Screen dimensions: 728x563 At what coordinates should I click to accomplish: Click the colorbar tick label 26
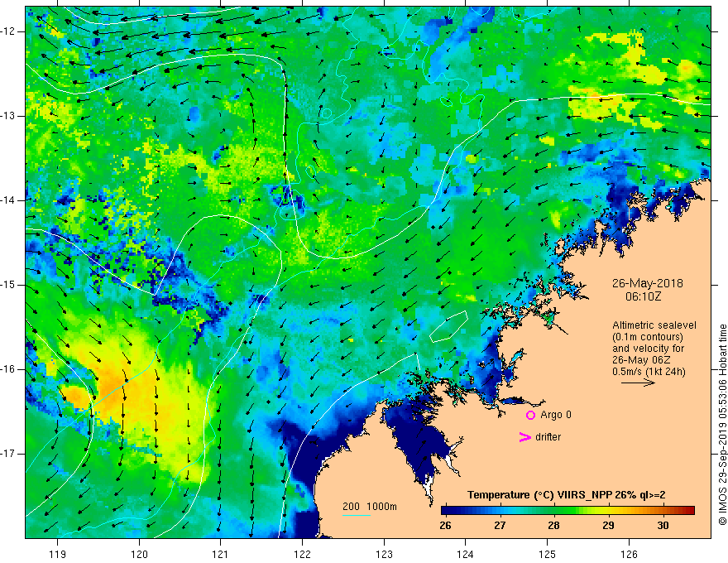[x=445, y=526]
